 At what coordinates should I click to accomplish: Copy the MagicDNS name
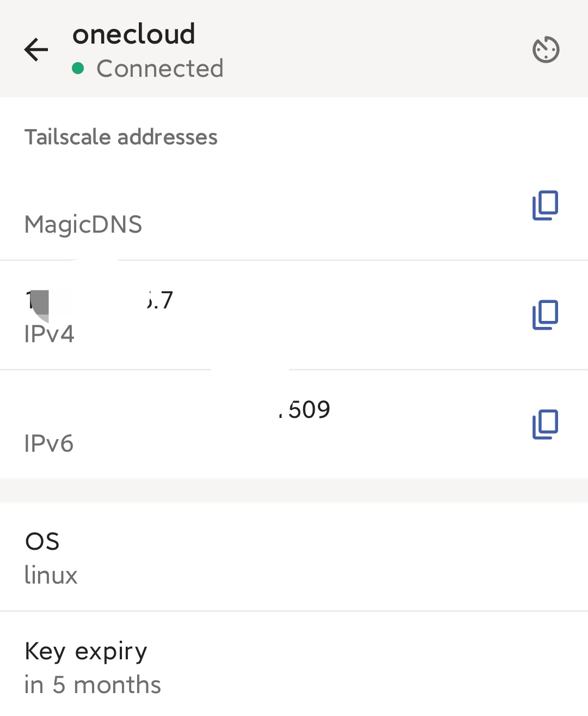coord(545,205)
